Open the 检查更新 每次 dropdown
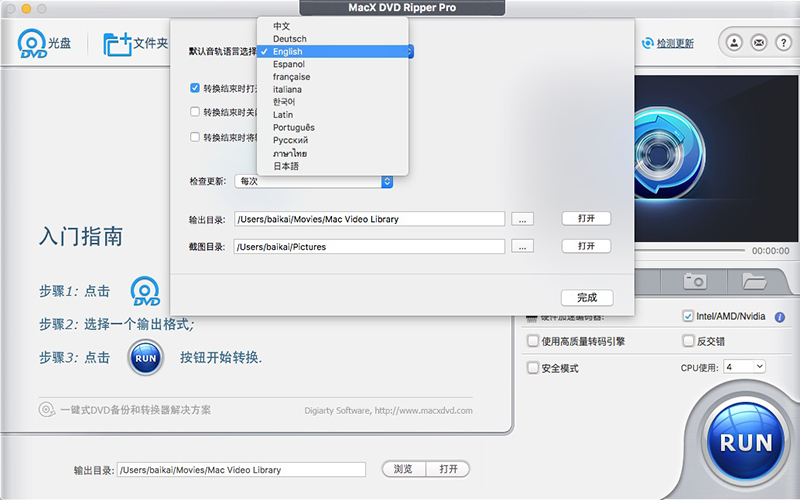 pyautogui.click(x=313, y=181)
